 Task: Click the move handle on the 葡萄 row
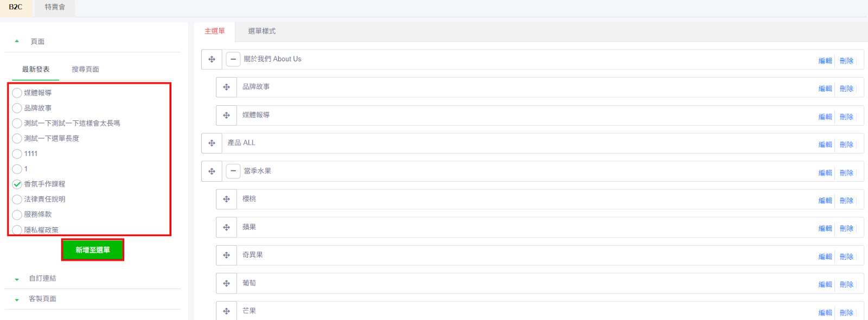pos(226,283)
